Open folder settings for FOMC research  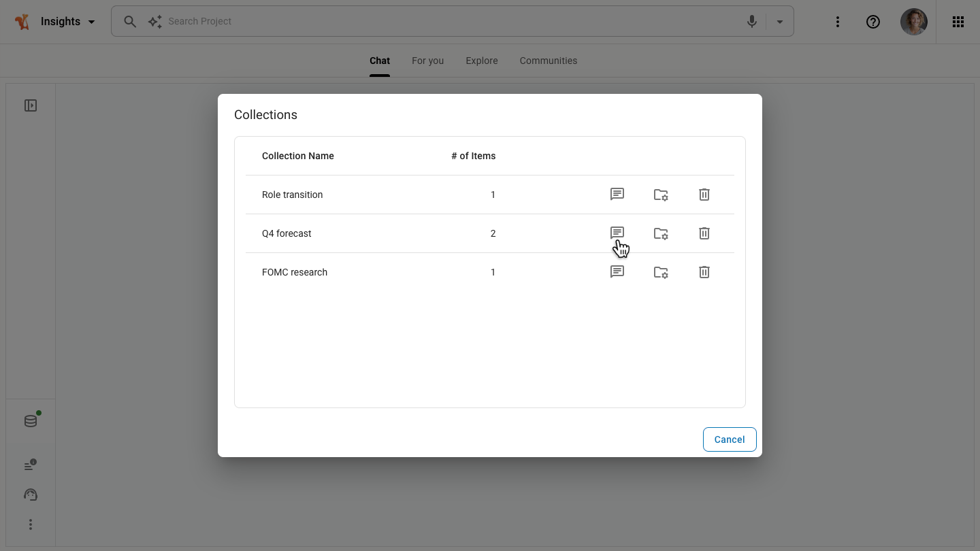coord(661,272)
